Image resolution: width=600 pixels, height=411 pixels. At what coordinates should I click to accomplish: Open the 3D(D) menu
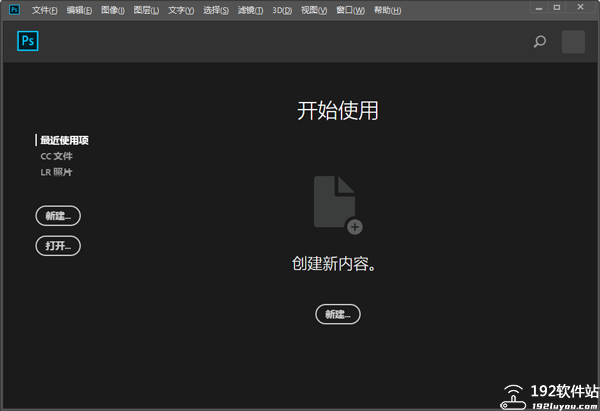tap(282, 10)
